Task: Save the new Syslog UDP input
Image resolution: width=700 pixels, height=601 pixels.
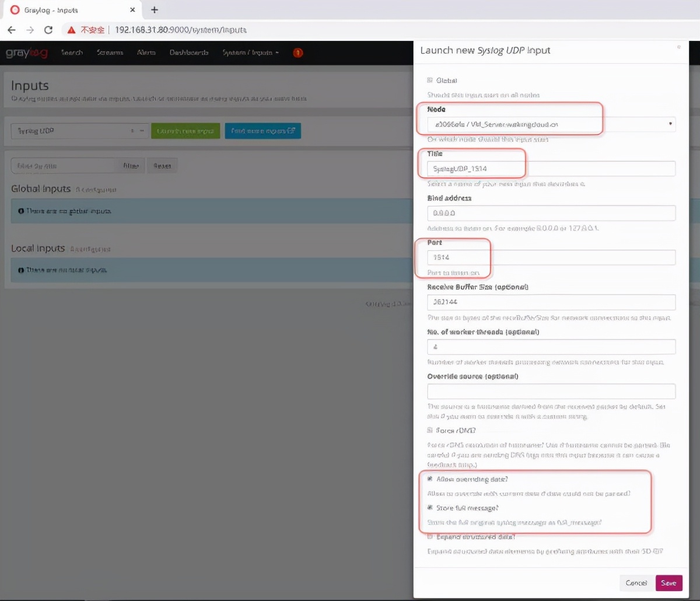Action: click(668, 582)
